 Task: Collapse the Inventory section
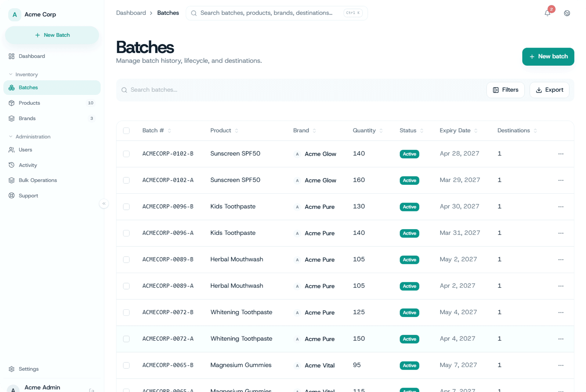(x=24, y=74)
